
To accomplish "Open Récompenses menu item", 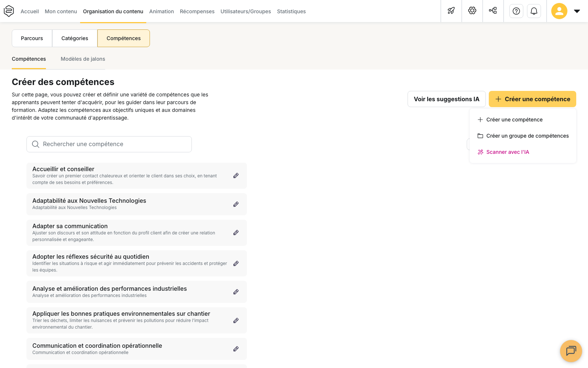I will [197, 11].
